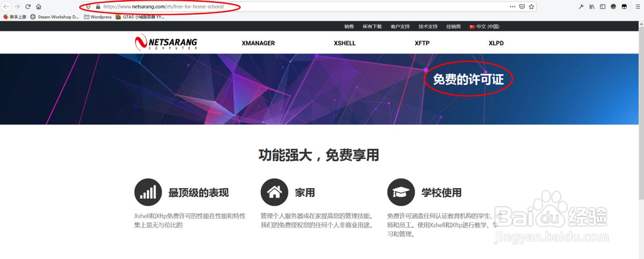Open the 新手上路 bookmark
The width and height of the screenshot is (644, 259).
click(x=15, y=17)
